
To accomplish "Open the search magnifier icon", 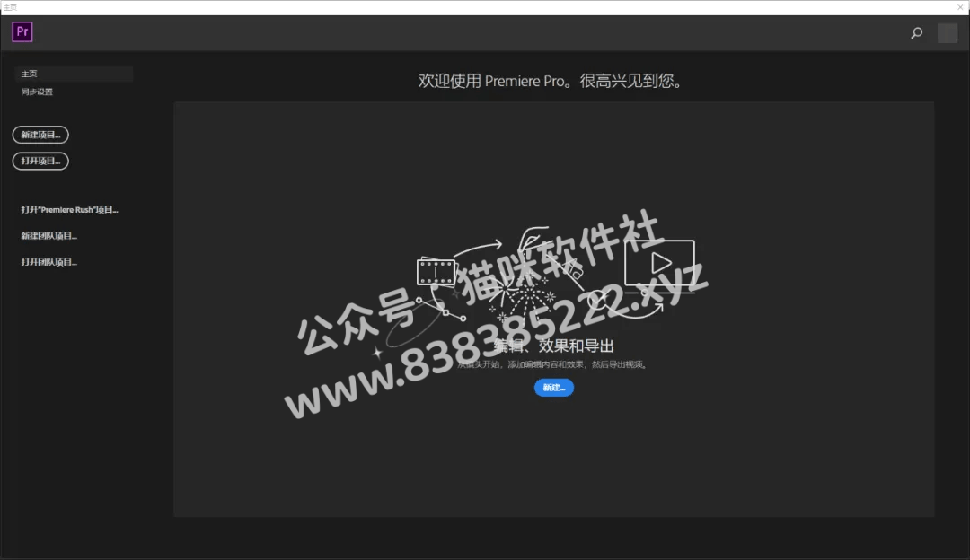I will 917,33.
